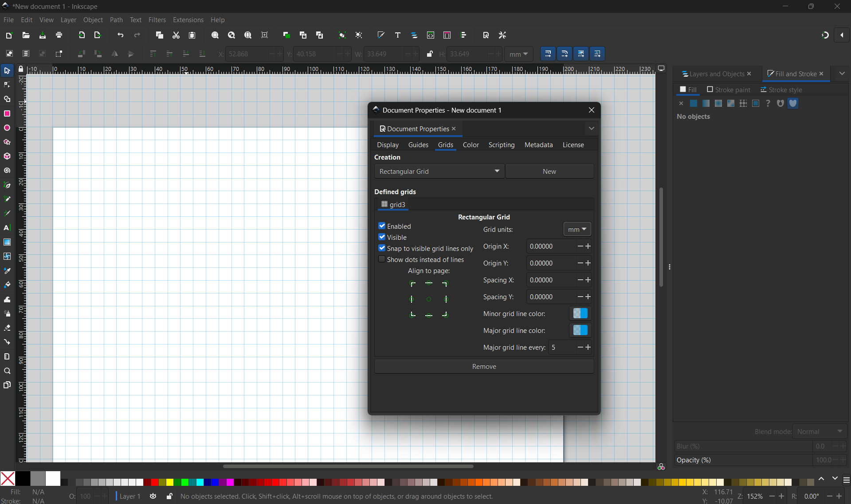This screenshot has height=504, width=851.
Task: Select the Selector arrow tool
Action: (7, 70)
